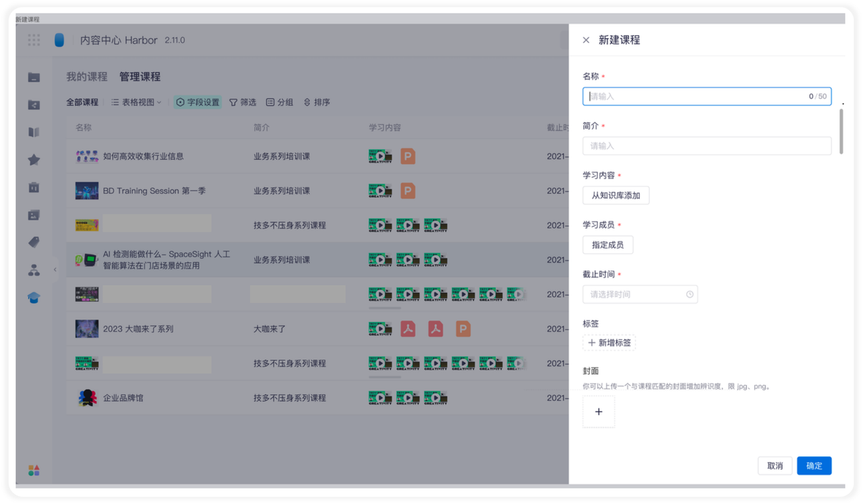Open the 截止时间 date picker
This screenshot has width=863, height=504.
640,294
